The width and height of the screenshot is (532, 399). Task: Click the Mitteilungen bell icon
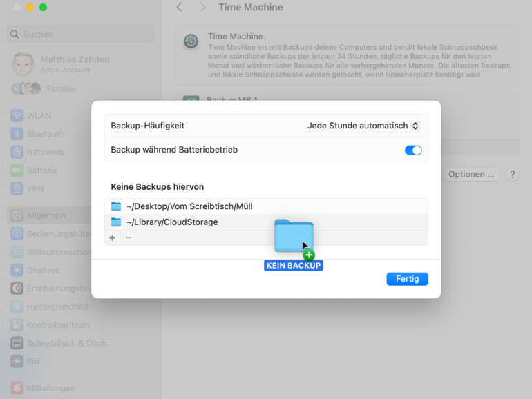click(x=17, y=388)
